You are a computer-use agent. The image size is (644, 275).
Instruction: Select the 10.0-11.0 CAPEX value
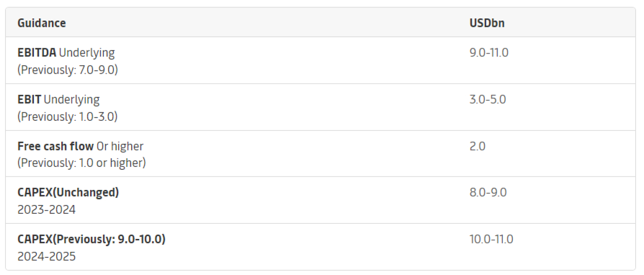[491, 239]
